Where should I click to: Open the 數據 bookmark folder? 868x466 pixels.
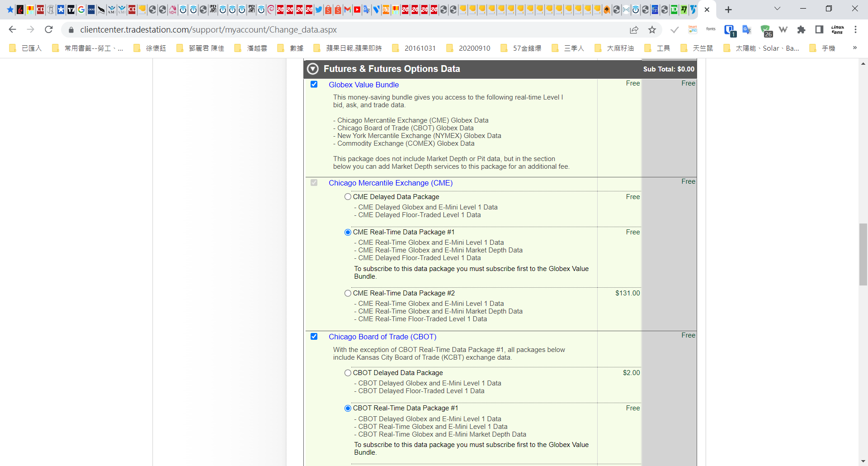(x=291, y=48)
